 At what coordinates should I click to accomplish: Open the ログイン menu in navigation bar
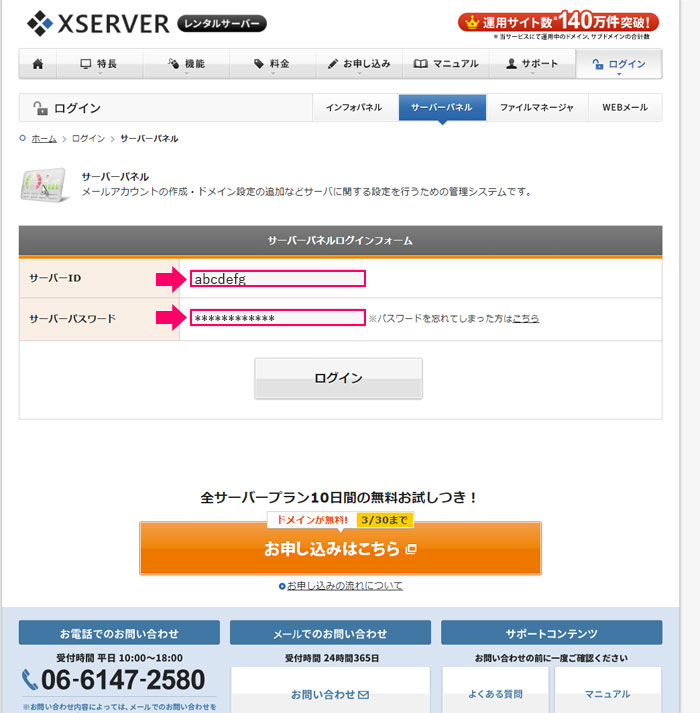point(619,64)
